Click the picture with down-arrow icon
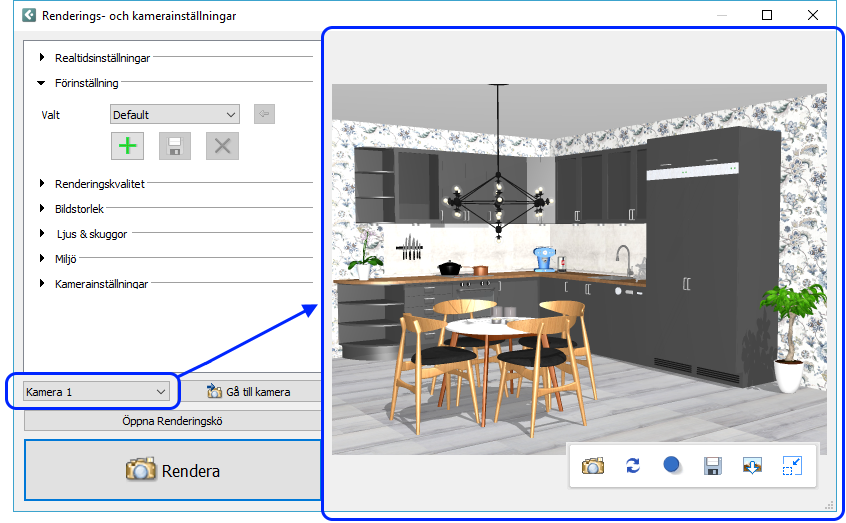 click(753, 466)
